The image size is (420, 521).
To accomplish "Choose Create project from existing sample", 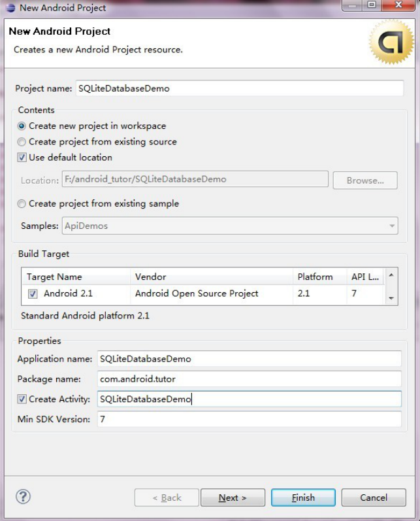I will (x=22, y=204).
